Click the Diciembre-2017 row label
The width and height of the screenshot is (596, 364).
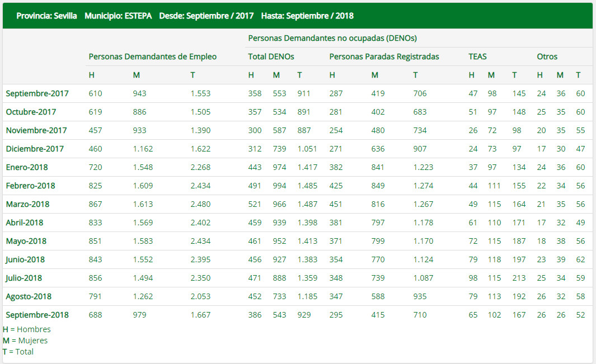[x=35, y=149]
